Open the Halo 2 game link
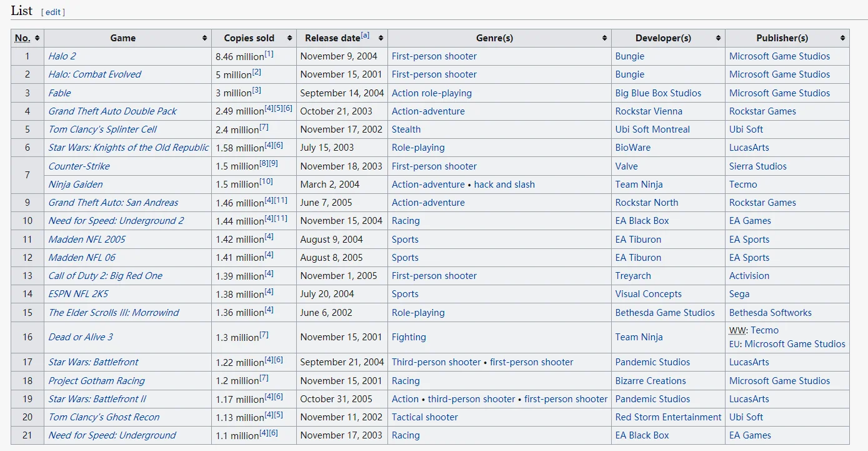 pos(62,56)
